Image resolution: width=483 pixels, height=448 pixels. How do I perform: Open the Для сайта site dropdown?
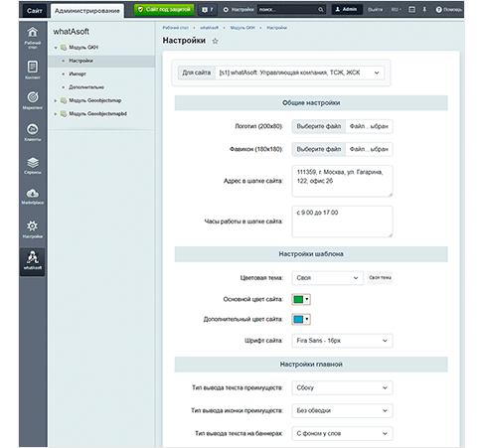click(299, 73)
